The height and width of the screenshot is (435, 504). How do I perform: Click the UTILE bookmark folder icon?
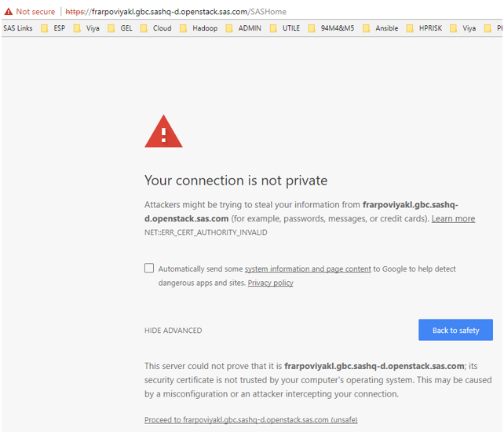click(273, 28)
